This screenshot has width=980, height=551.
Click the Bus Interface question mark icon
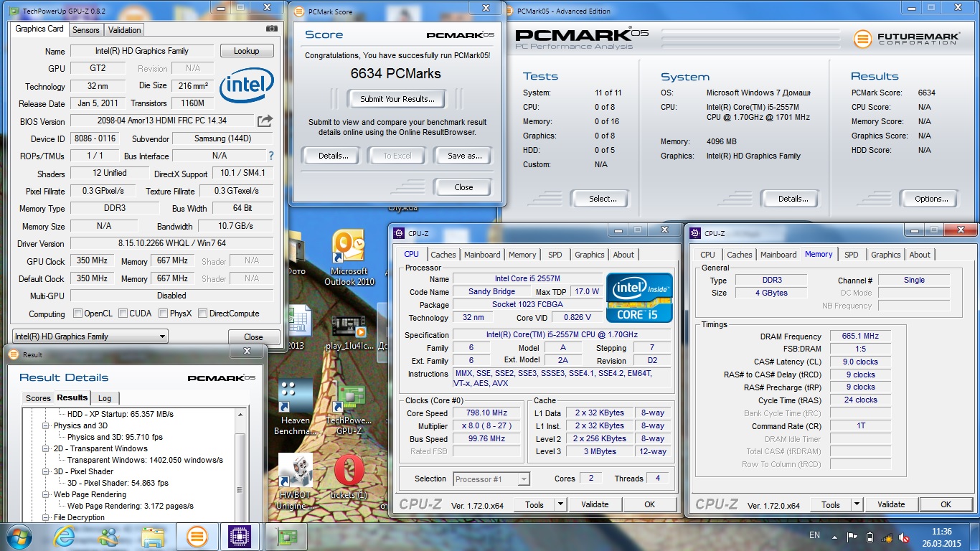[x=271, y=156]
